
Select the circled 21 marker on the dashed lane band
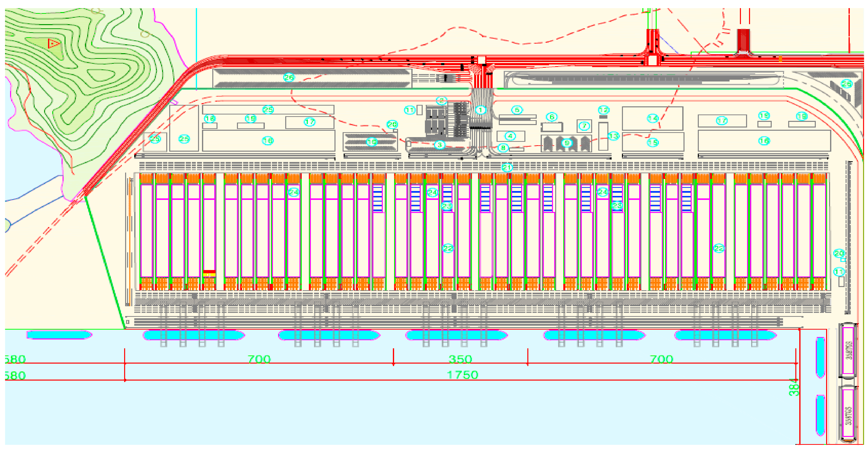[507, 167]
